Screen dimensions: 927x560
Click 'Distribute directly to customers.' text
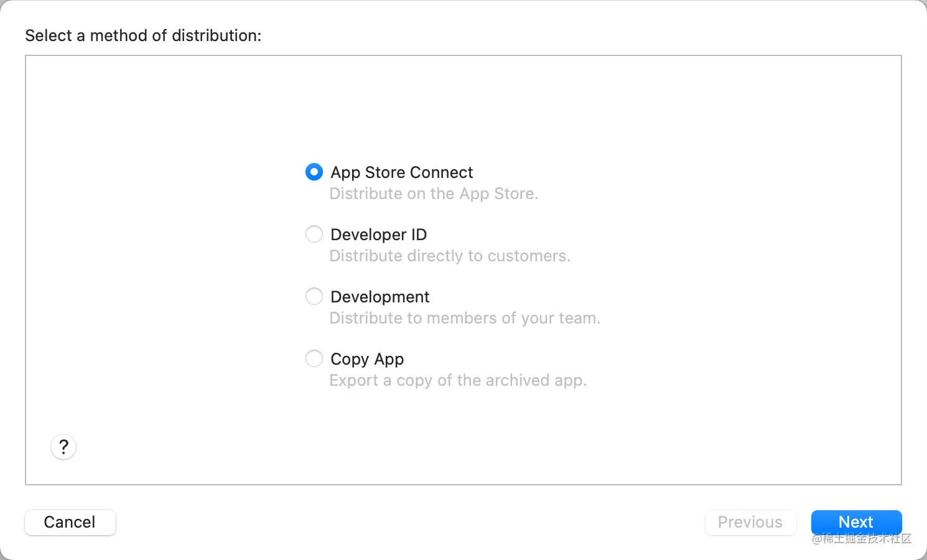450,256
